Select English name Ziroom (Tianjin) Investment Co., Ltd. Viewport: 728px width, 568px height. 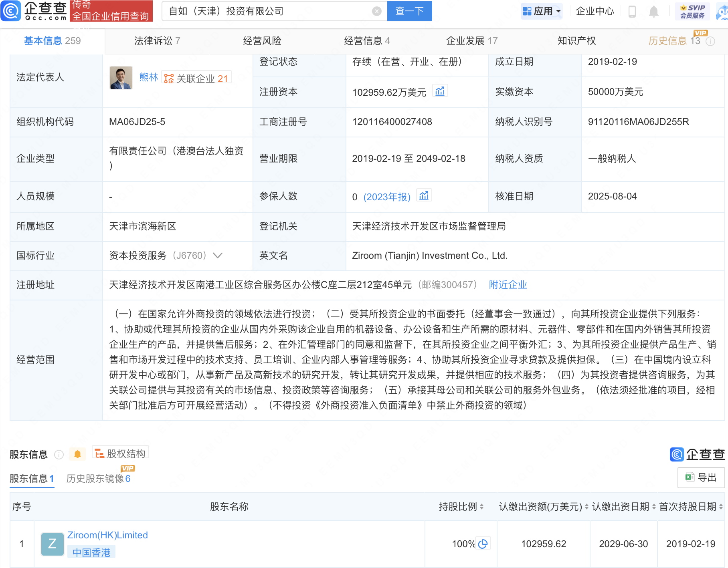point(430,256)
